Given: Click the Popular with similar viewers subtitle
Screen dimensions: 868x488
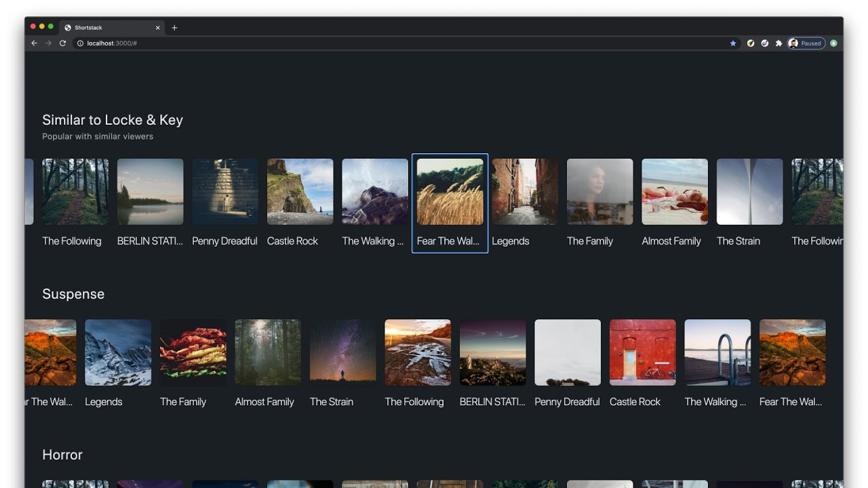Looking at the screenshot, I should click(98, 136).
